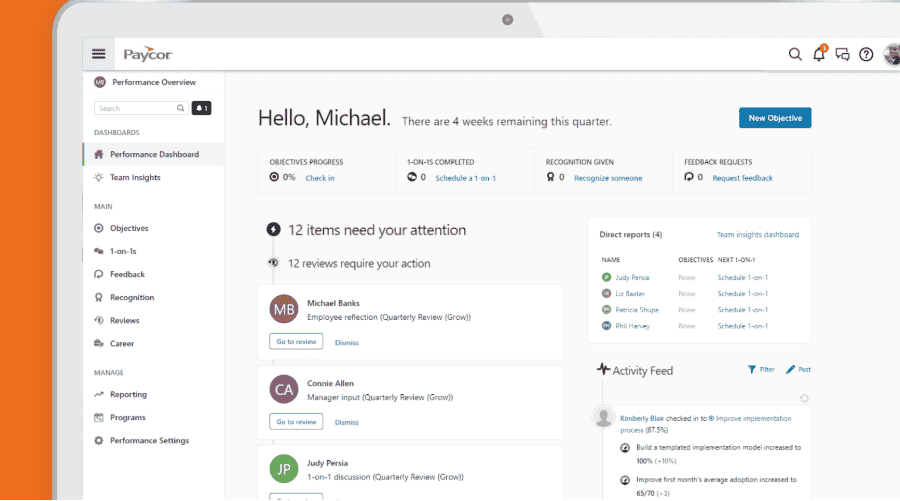Open Team insights dashboard link
The image size is (900, 501).
point(758,234)
